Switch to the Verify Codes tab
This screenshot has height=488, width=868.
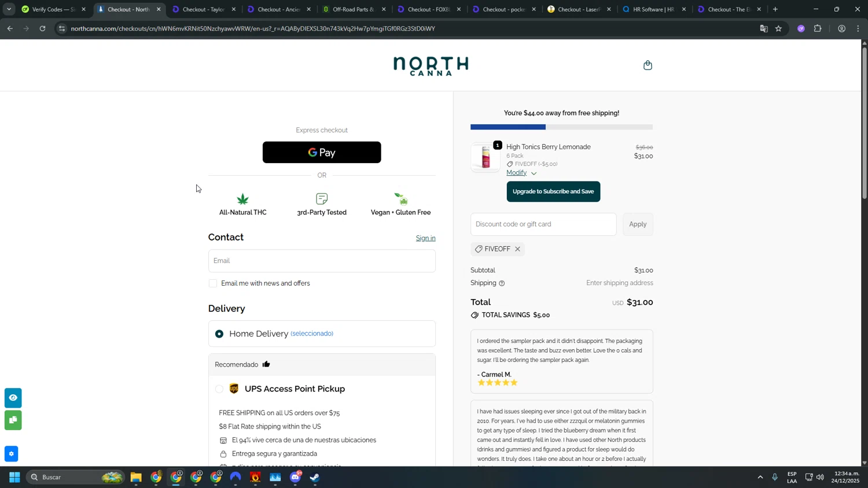coord(53,9)
